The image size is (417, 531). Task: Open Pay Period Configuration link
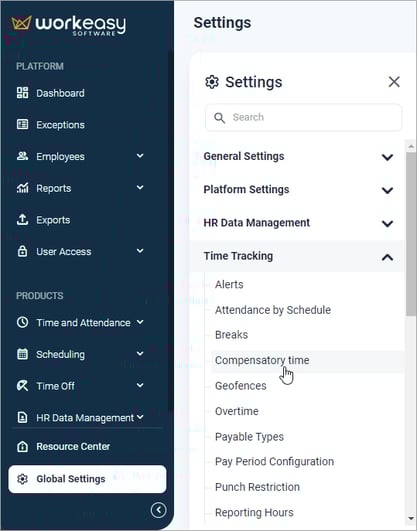tap(274, 462)
